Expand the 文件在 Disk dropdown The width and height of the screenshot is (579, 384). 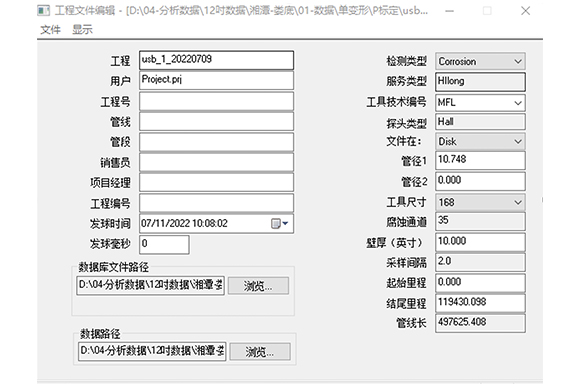[x=518, y=142]
